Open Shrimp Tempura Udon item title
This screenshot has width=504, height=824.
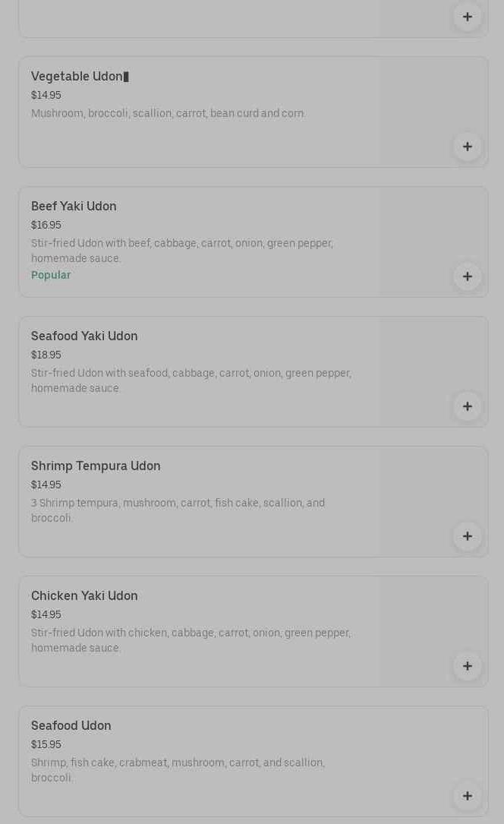96,466
